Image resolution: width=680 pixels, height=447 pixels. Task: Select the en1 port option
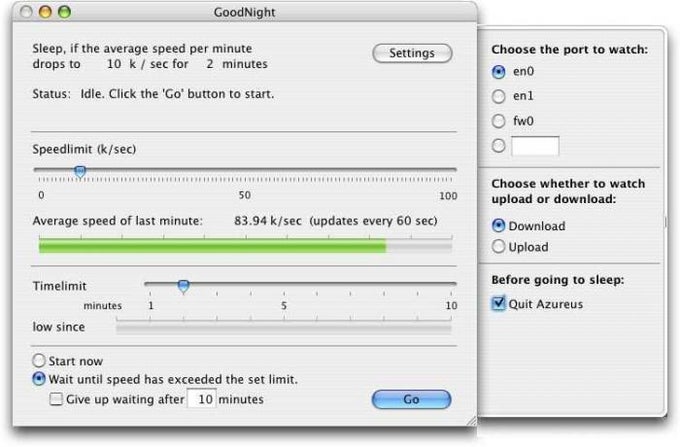pyautogui.click(x=499, y=96)
